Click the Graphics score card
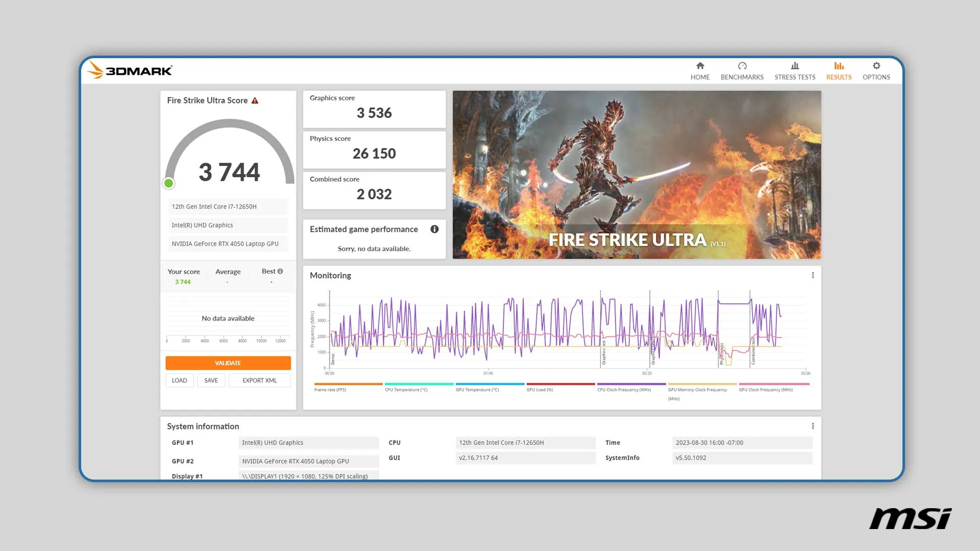The width and height of the screenshot is (980, 551). point(374,109)
